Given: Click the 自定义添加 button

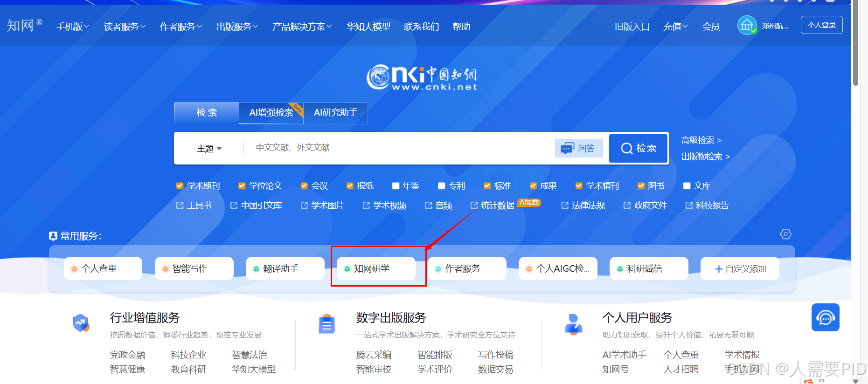Looking at the screenshot, I should pyautogui.click(x=740, y=268).
